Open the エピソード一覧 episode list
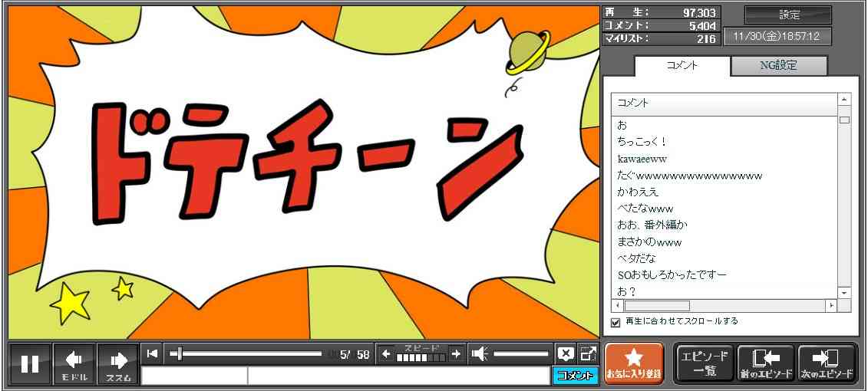Viewport: 868px width, 391px height. click(704, 363)
